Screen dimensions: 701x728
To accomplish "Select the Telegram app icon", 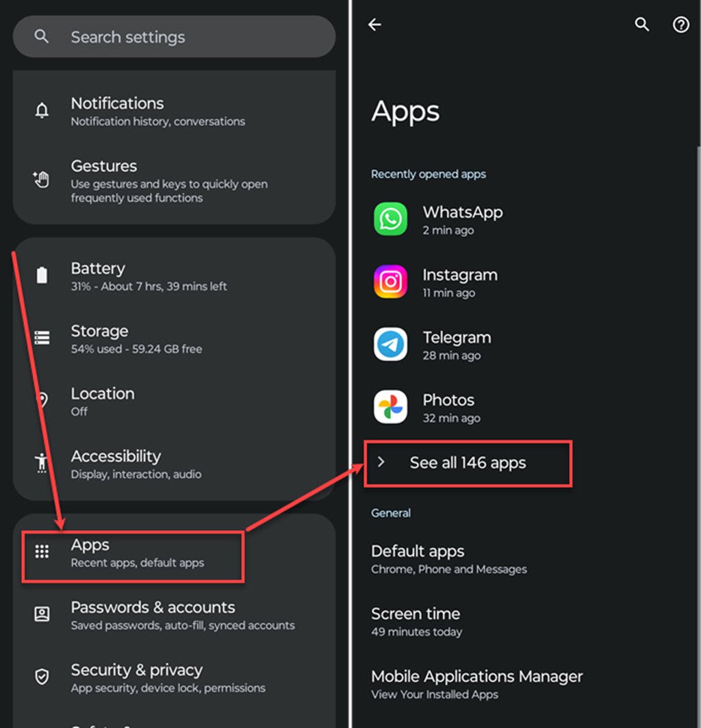I will tap(390, 344).
